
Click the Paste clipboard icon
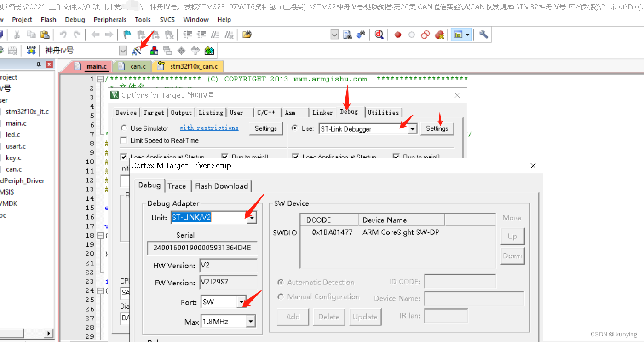point(45,35)
